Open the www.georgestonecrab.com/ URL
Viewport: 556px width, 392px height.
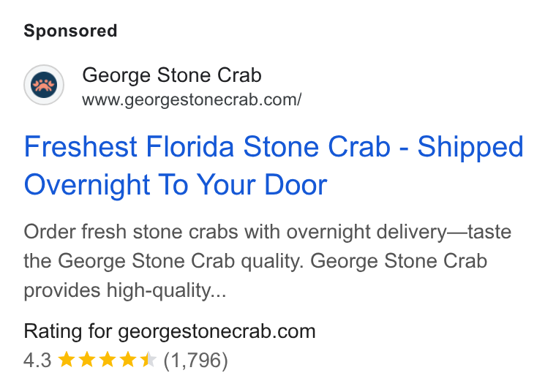[x=192, y=99]
